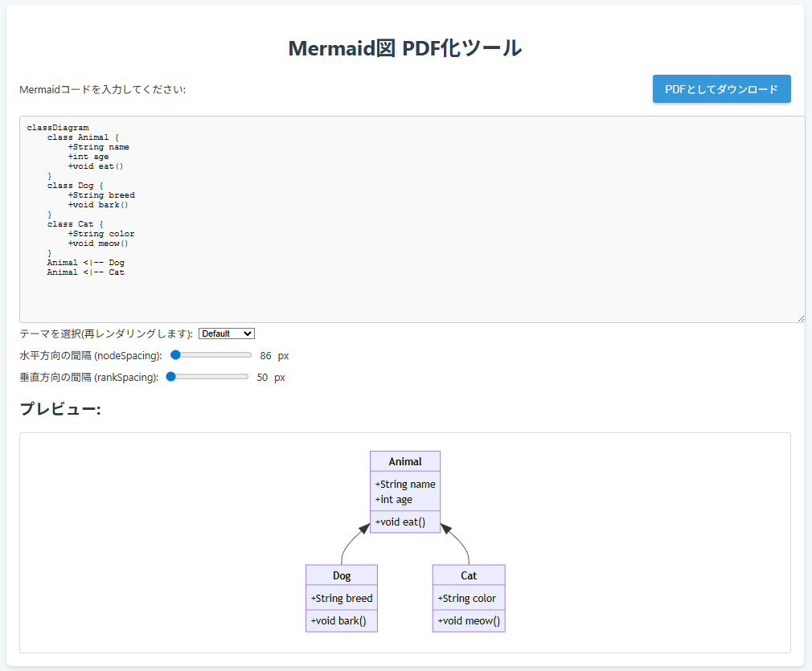The height and width of the screenshot is (671, 812).
Task: Click the '垂直方向の間隔 (rankSpacing):' label
Action: pyautogui.click(x=89, y=378)
